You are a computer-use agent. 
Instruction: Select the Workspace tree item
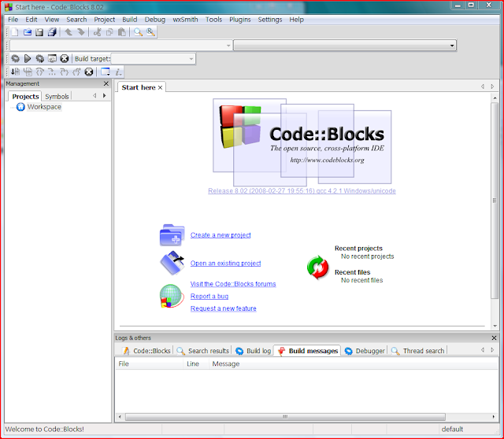tap(44, 107)
